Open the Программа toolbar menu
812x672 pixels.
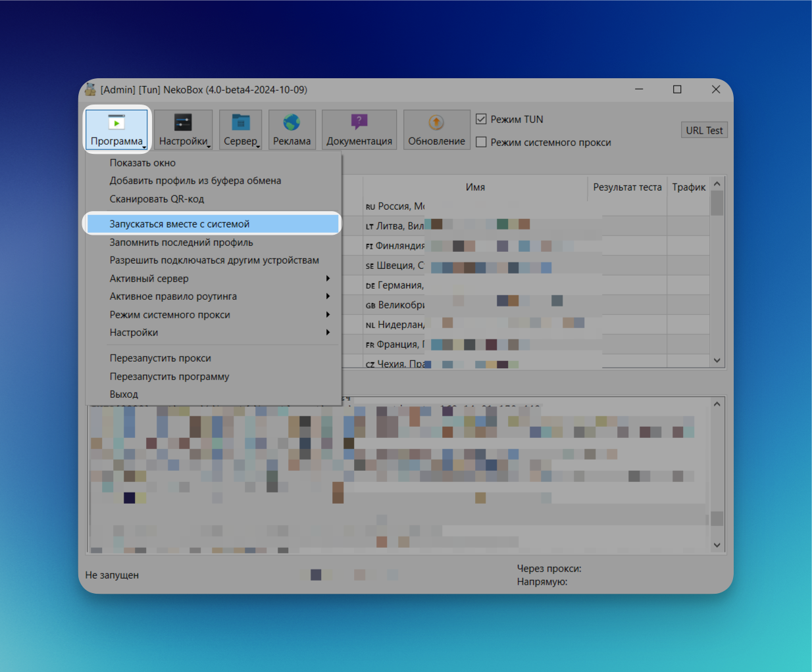tap(117, 130)
